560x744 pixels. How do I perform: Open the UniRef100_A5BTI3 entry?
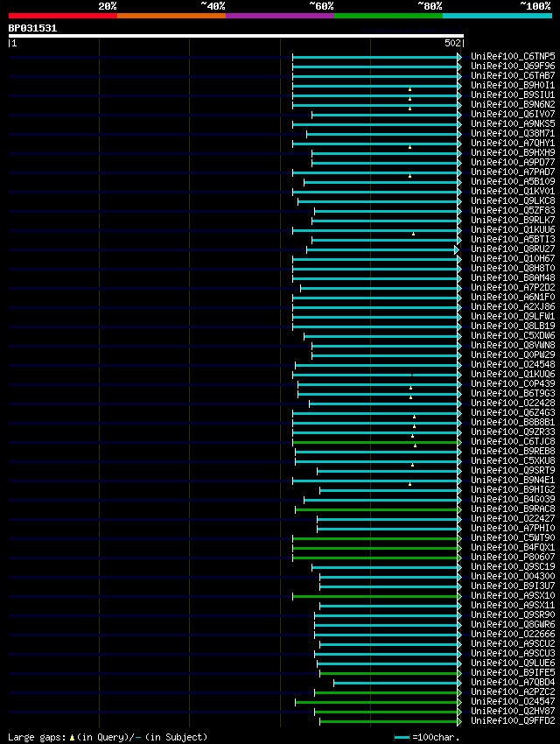pos(513,239)
